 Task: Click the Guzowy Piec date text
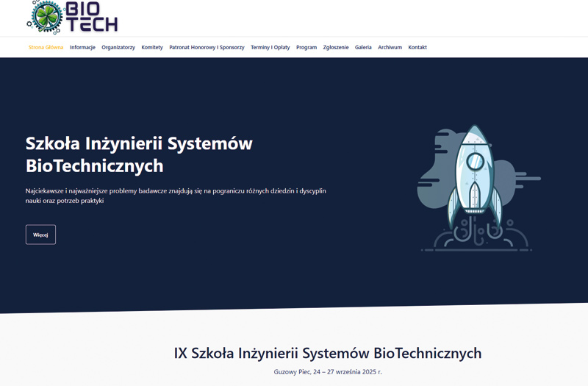pos(328,372)
